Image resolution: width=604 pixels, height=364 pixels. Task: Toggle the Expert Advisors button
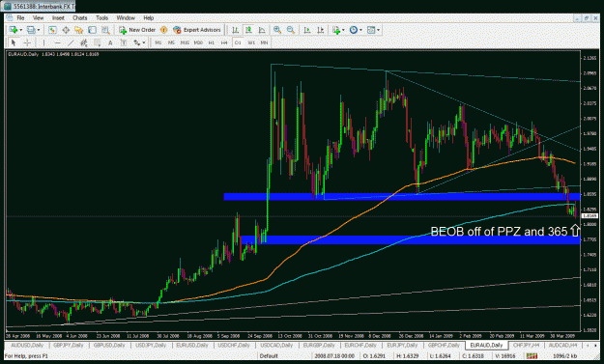click(x=197, y=30)
